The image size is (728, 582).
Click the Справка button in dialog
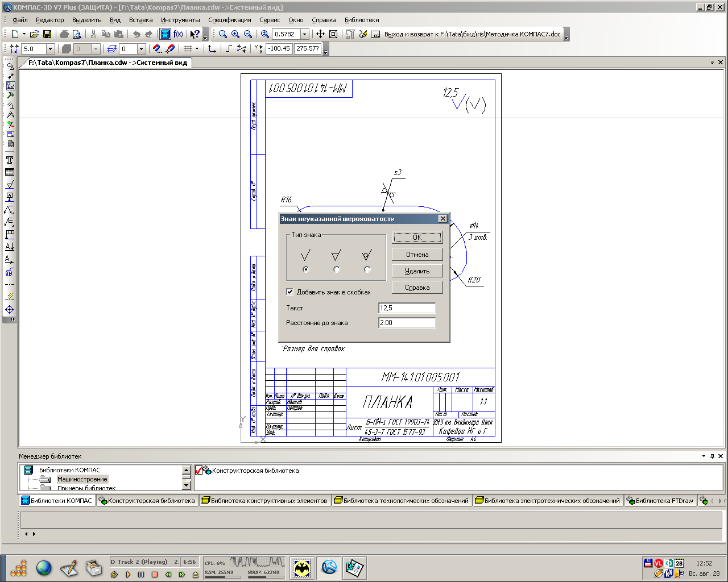[417, 288]
